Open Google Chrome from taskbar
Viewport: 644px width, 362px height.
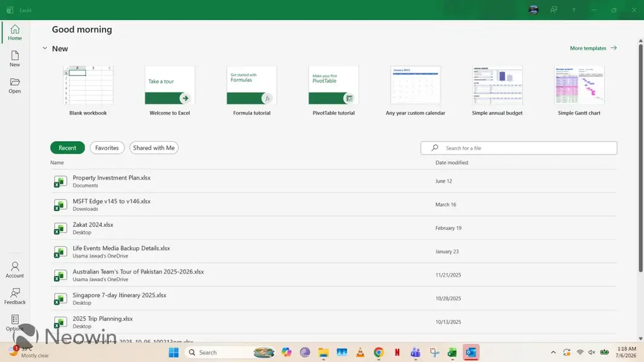(379, 352)
